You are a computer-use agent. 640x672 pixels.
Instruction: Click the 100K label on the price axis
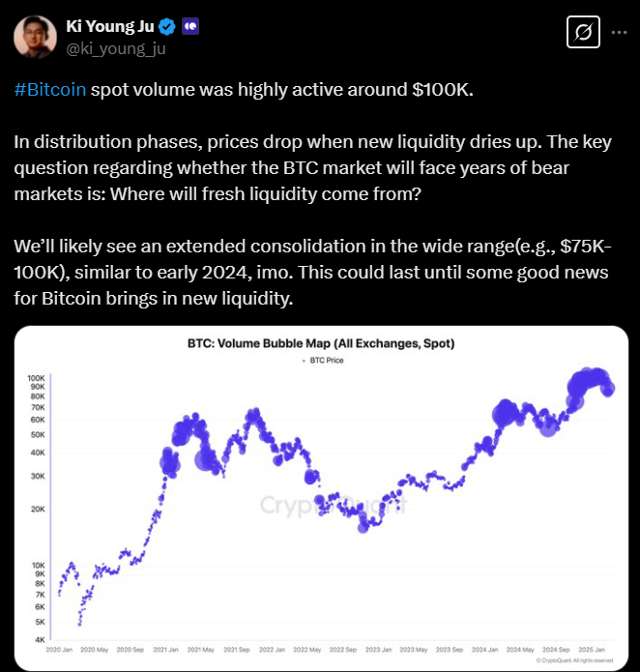tap(36, 378)
